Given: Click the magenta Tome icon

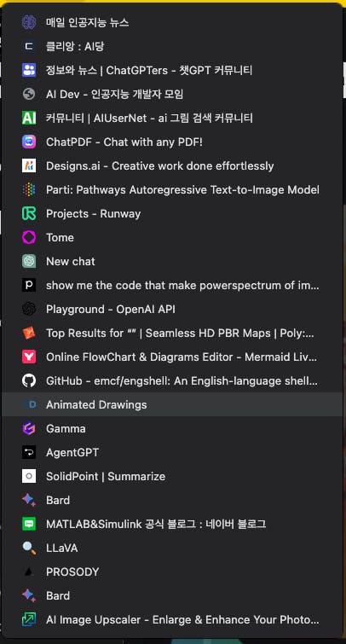Looking at the screenshot, I should pyautogui.click(x=29, y=237).
